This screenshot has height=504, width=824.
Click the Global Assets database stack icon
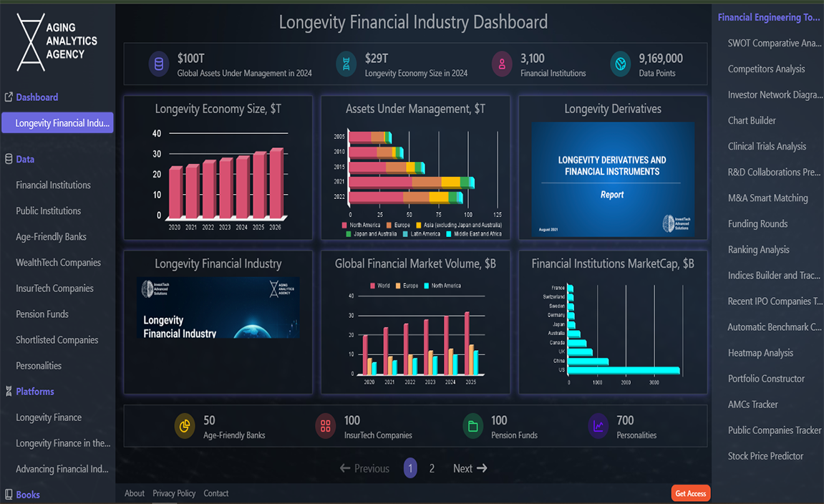click(158, 64)
